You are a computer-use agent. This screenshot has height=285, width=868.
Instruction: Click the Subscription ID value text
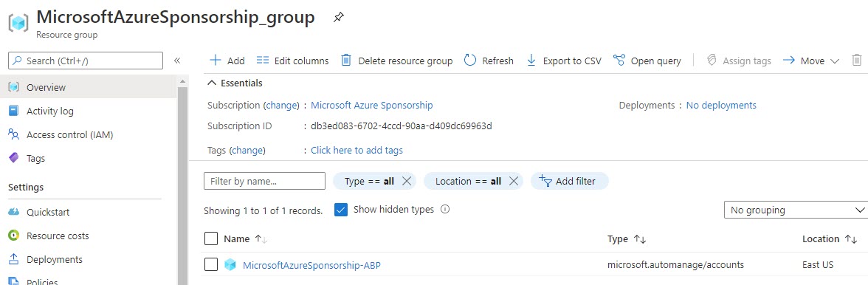(x=402, y=126)
